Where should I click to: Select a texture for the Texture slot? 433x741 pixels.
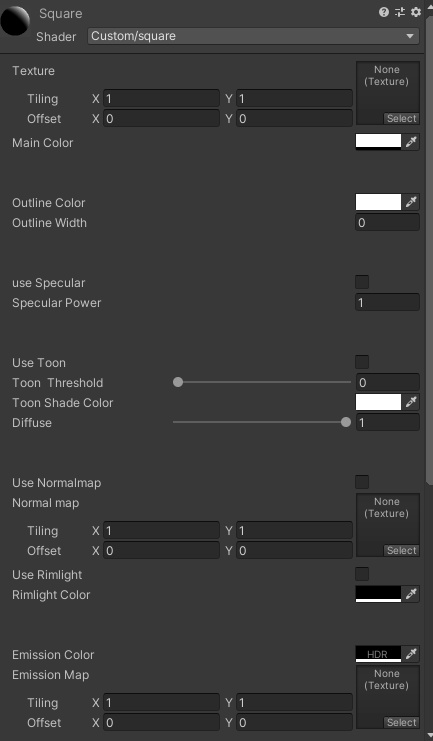pos(401,119)
